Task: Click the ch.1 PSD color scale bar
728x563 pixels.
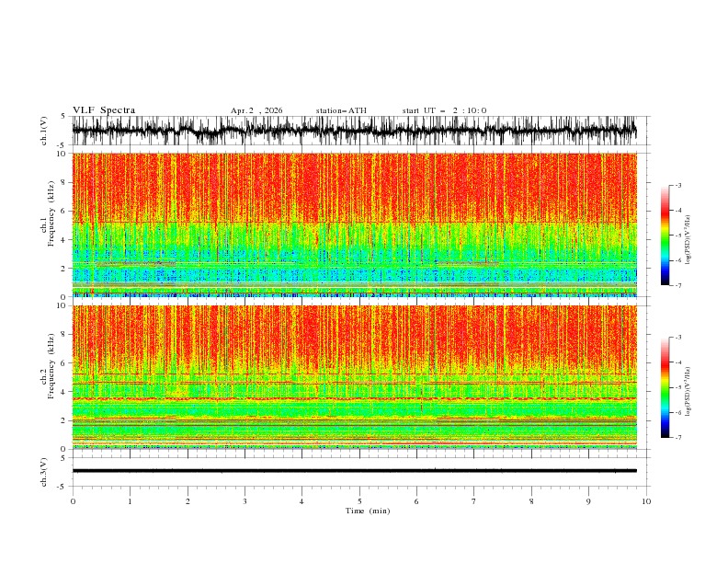Action: [x=665, y=236]
